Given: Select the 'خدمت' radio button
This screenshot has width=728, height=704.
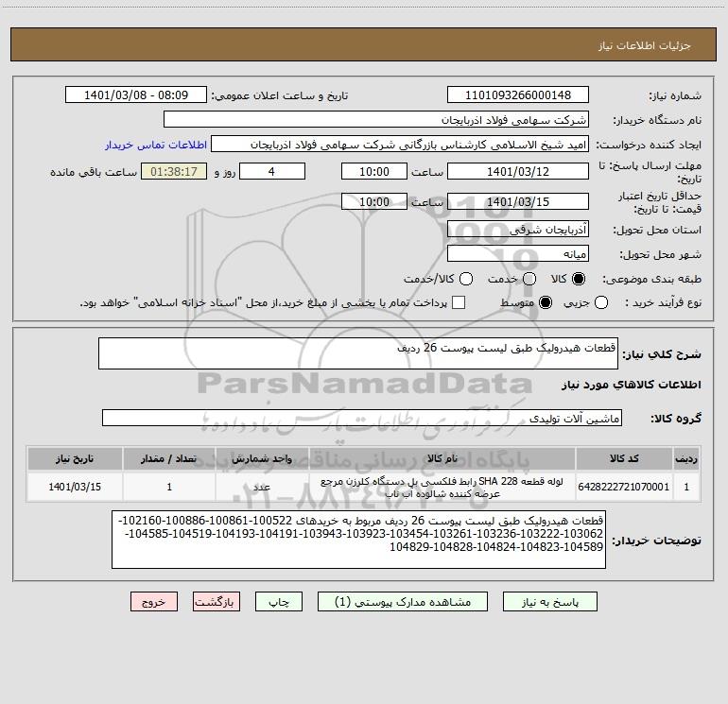Looking at the screenshot, I should 529,279.
